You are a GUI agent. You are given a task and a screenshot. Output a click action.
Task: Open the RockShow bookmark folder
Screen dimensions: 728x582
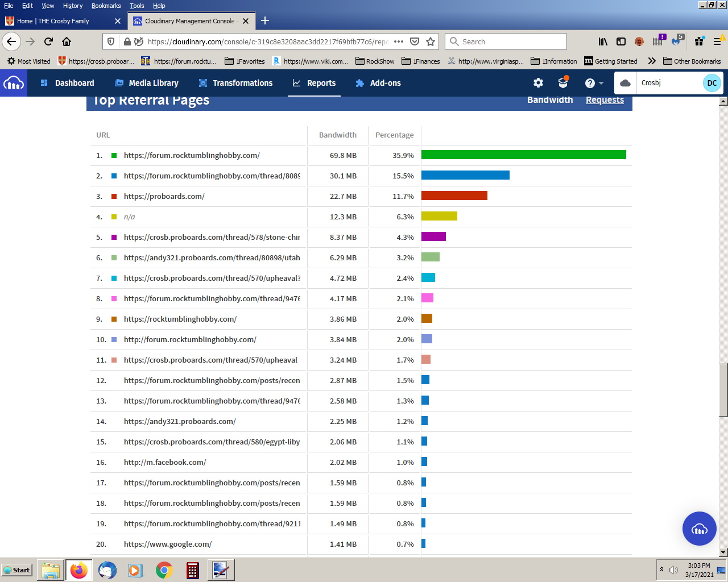(374, 61)
